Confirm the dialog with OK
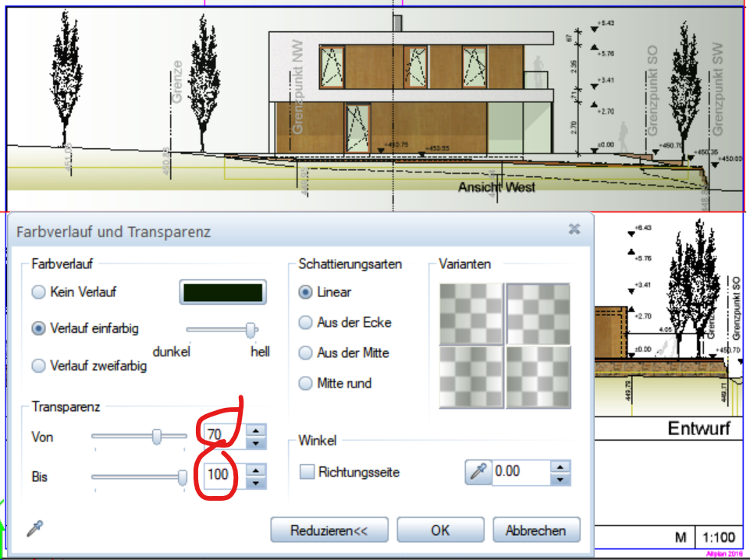The width and height of the screenshot is (750, 560). pos(440,530)
